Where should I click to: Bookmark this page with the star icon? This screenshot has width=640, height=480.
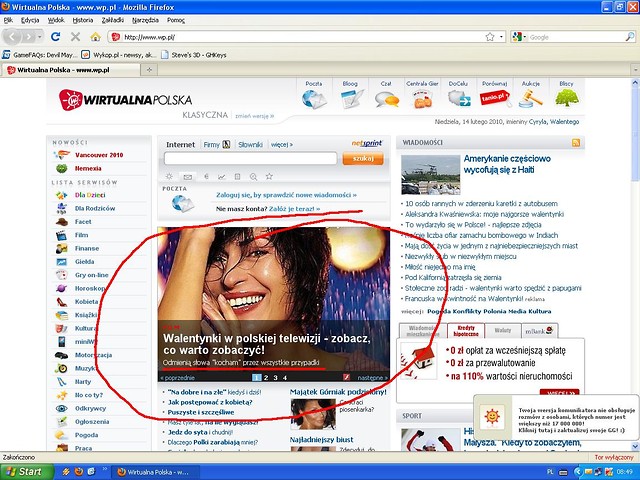point(490,37)
